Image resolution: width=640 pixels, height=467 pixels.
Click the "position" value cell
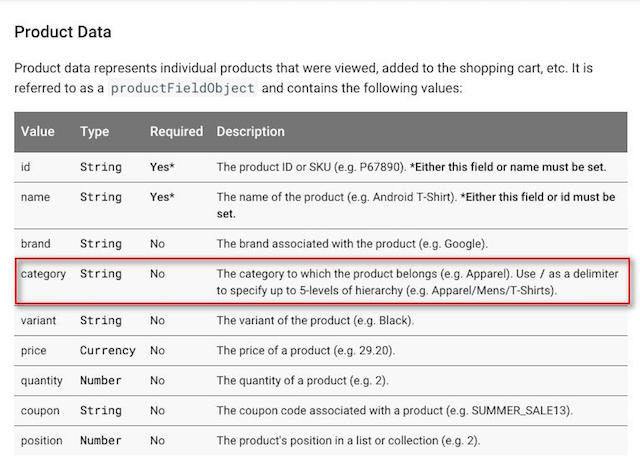click(x=43, y=440)
